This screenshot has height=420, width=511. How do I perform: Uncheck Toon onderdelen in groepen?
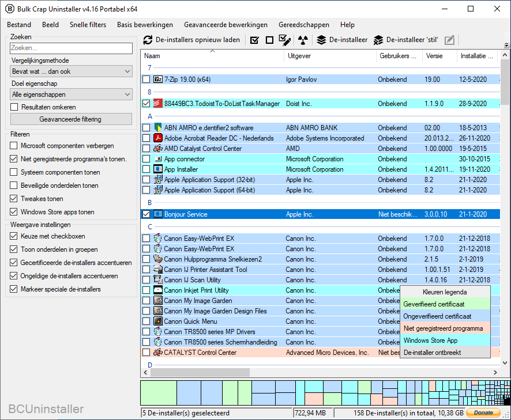[14, 249]
